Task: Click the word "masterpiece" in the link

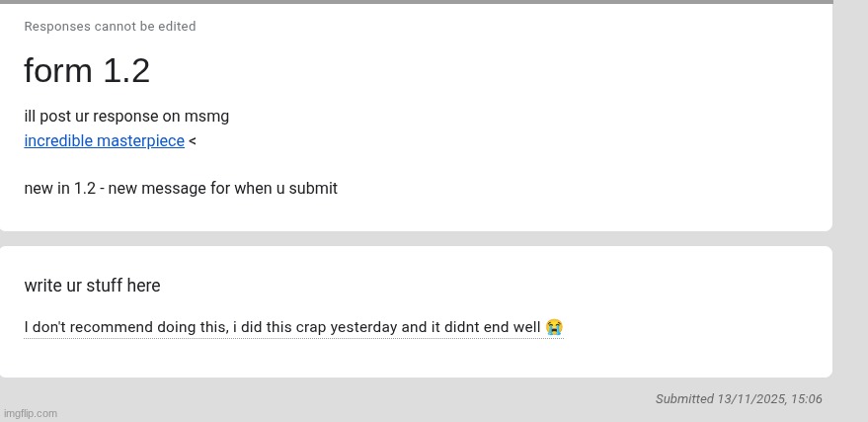Action: pos(140,141)
